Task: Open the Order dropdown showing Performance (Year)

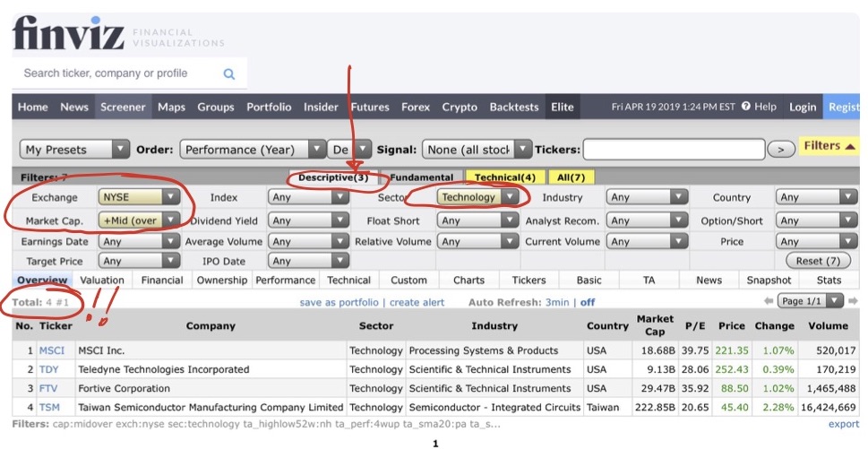Action: (x=253, y=150)
